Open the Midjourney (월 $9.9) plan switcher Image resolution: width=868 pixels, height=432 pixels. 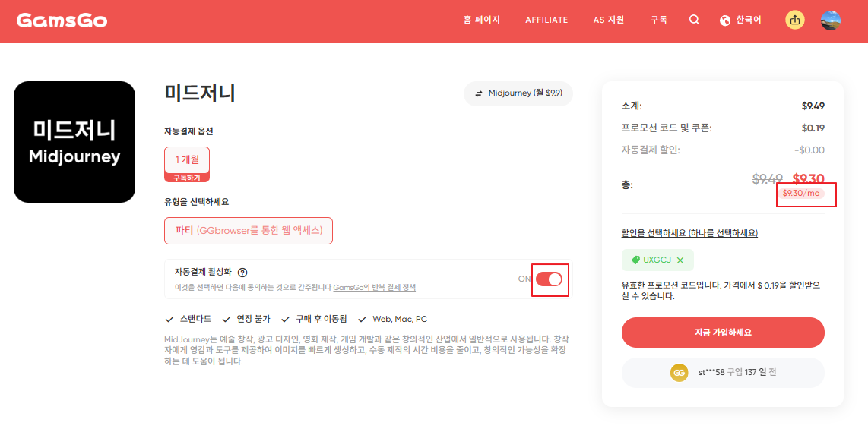[x=518, y=93]
